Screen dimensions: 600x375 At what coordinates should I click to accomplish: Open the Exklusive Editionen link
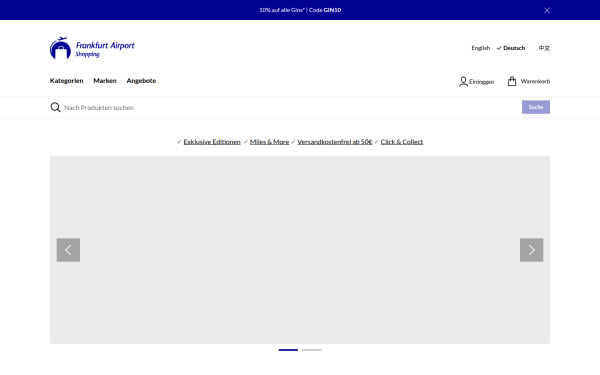point(212,142)
